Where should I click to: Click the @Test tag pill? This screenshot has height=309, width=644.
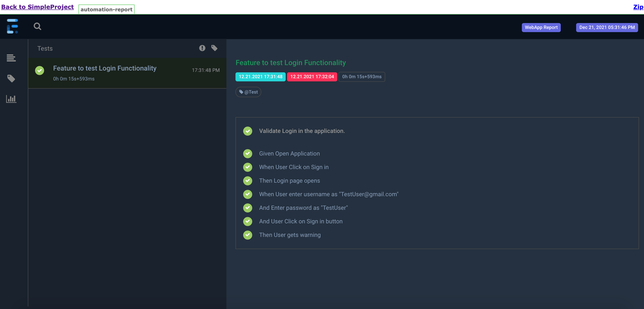coord(248,92)
